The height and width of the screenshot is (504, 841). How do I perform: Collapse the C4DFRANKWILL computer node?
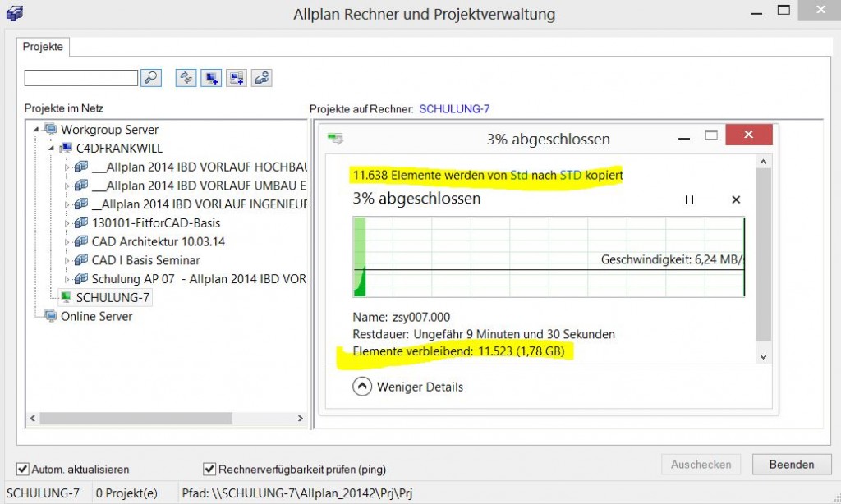(51, 149)
